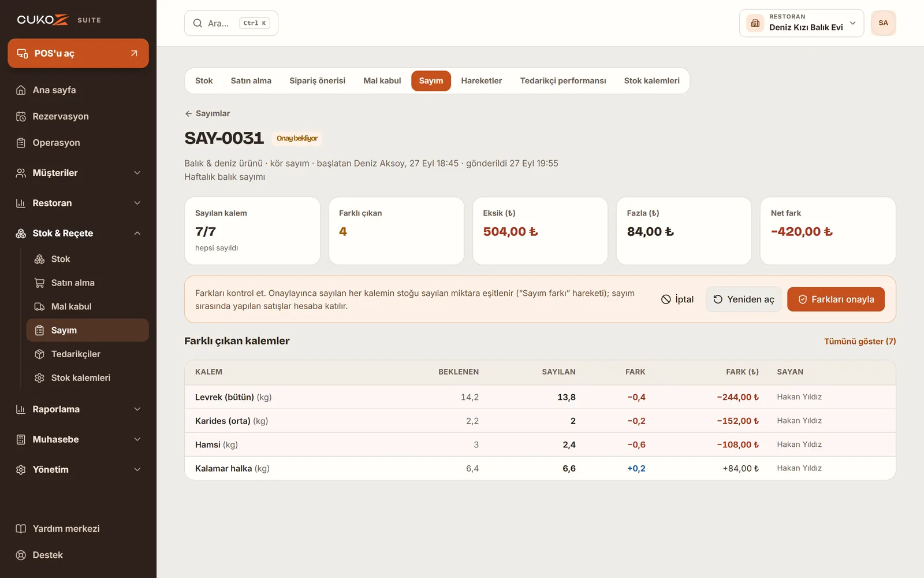Open the Mal kabul tab
The height and width of the screenshot is (578, 924).
click(x=382, y=81)
